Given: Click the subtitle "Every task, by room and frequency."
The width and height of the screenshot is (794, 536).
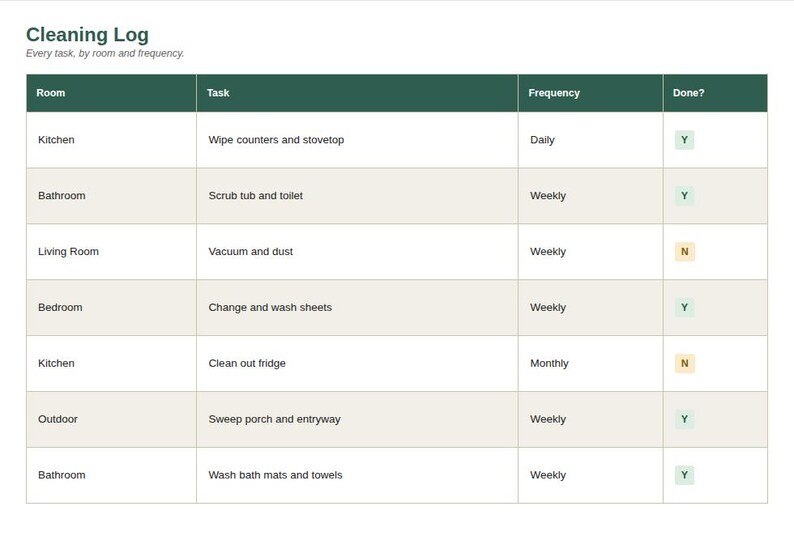Looking at the screenshot, I should [105, 53].
